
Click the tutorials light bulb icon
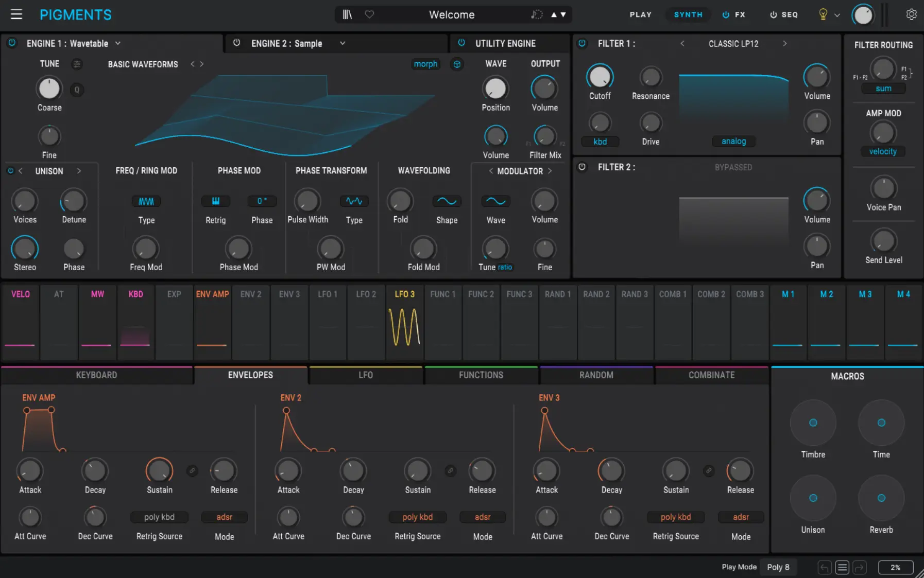click(x=822, y=15)
